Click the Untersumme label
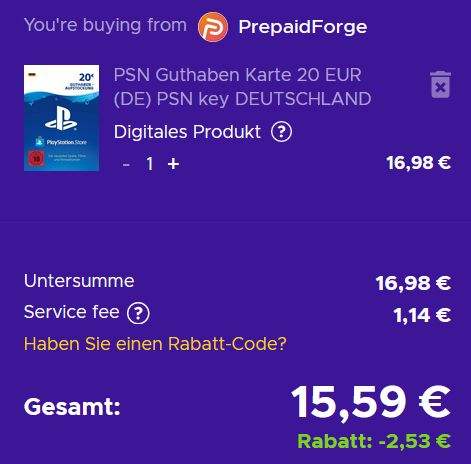This screenshot has width=471, height=464. point(79,281)
